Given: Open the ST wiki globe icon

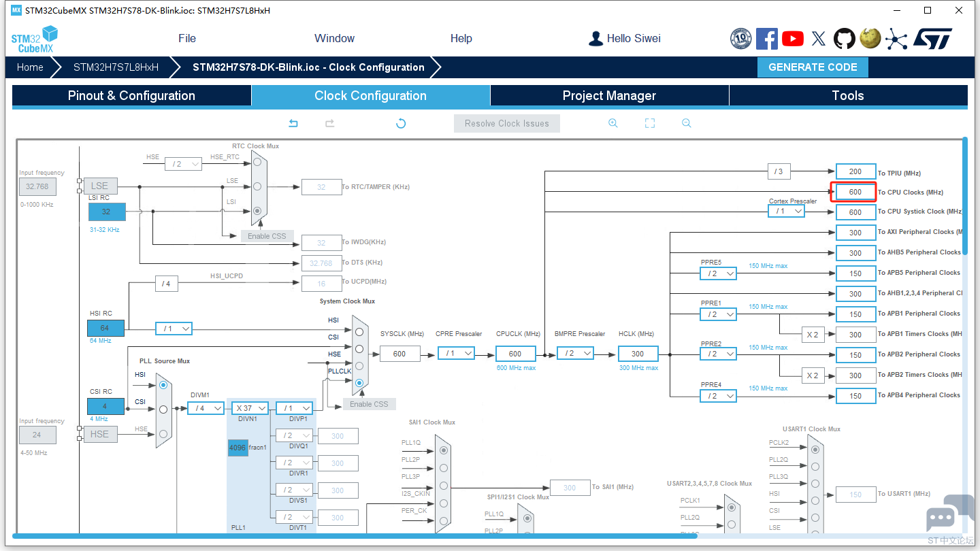Looking at the screenshot, I should click(870, 39).
